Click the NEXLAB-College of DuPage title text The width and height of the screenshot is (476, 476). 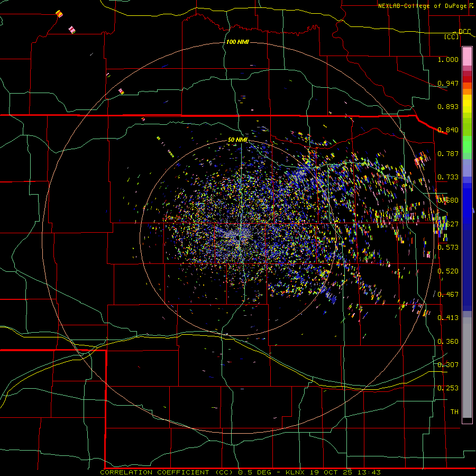tap(423, 6)
